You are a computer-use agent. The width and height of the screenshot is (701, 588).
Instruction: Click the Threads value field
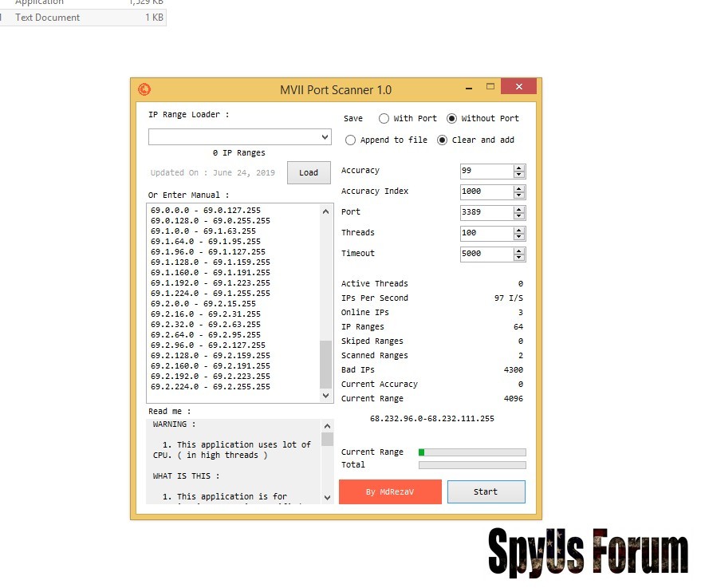(x=486, y=234)
